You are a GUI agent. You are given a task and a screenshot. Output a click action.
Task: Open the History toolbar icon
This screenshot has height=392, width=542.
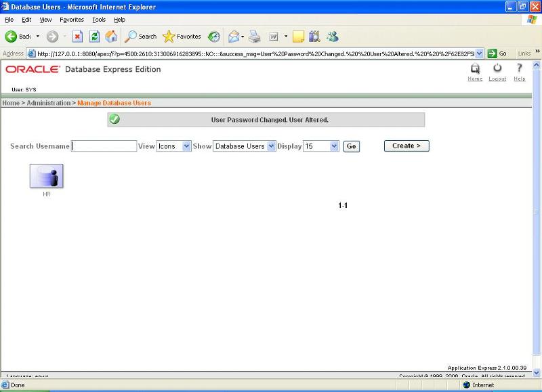coord(214,37)
